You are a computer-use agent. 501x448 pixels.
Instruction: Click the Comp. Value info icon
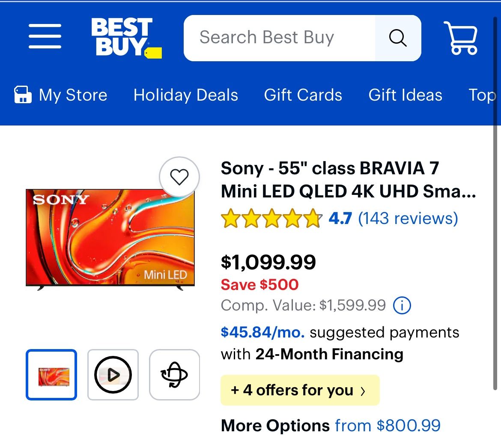(402, 305)
